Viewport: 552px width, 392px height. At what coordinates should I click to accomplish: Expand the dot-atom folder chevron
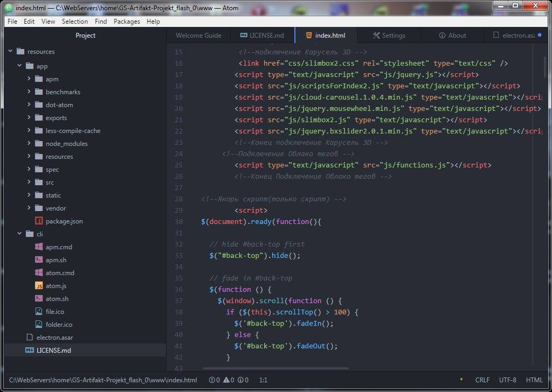(29, 104)
